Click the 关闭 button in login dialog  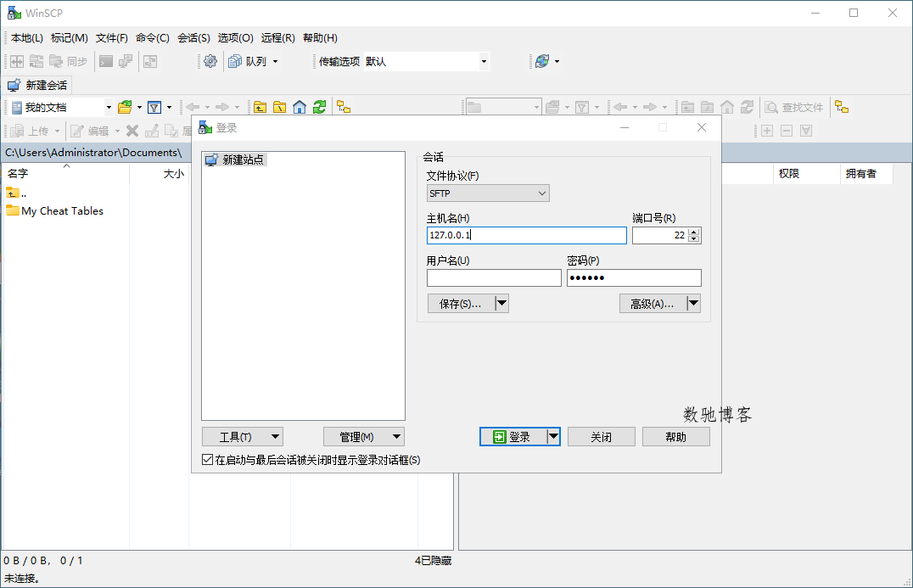[601, 437]
